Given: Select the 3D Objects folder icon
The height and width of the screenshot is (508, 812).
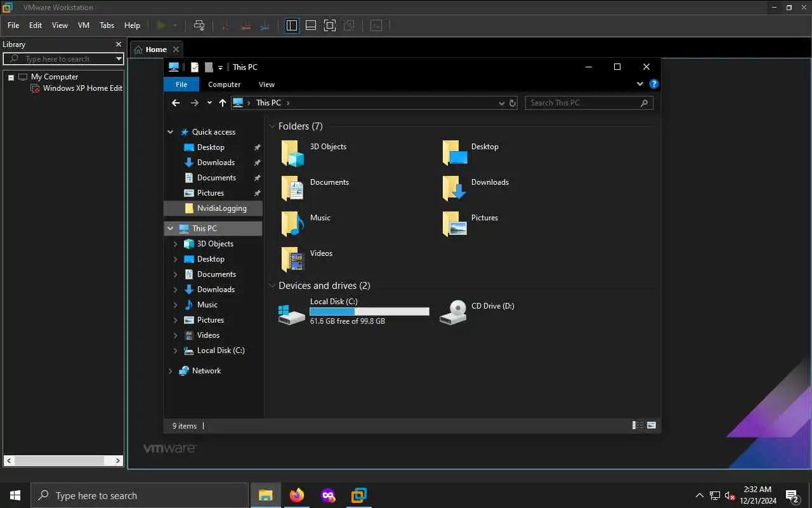Looking at the screenshot, I should click(292, 153).
